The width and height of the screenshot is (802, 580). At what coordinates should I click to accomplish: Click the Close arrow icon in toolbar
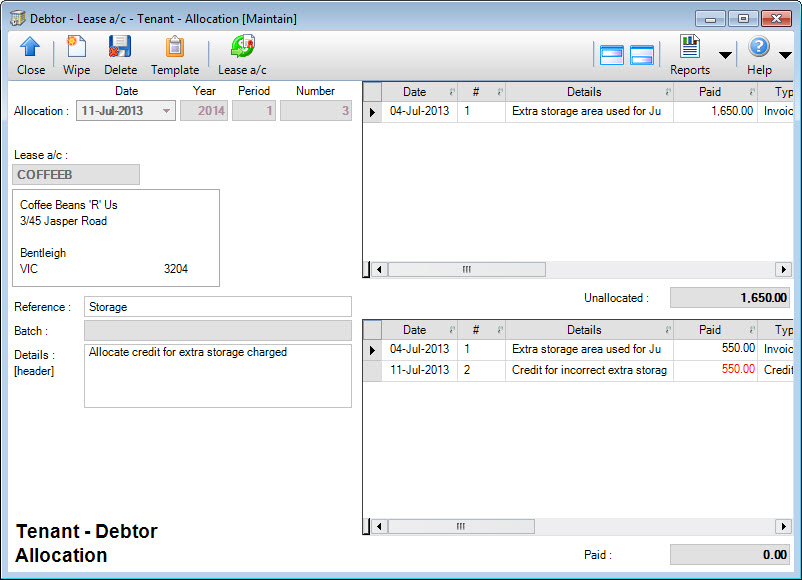(30, 47)
